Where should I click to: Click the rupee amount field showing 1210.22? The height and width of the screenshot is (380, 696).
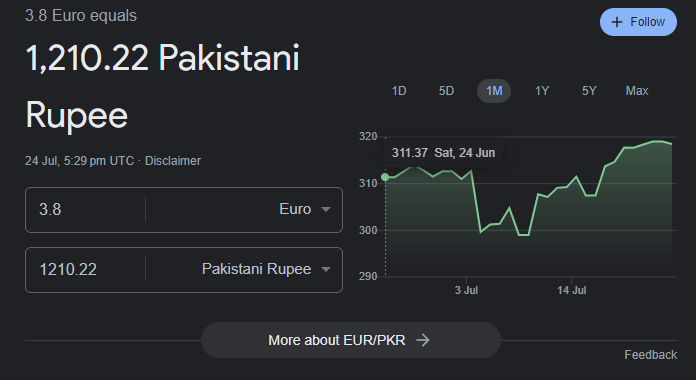[x=85, y=269]
